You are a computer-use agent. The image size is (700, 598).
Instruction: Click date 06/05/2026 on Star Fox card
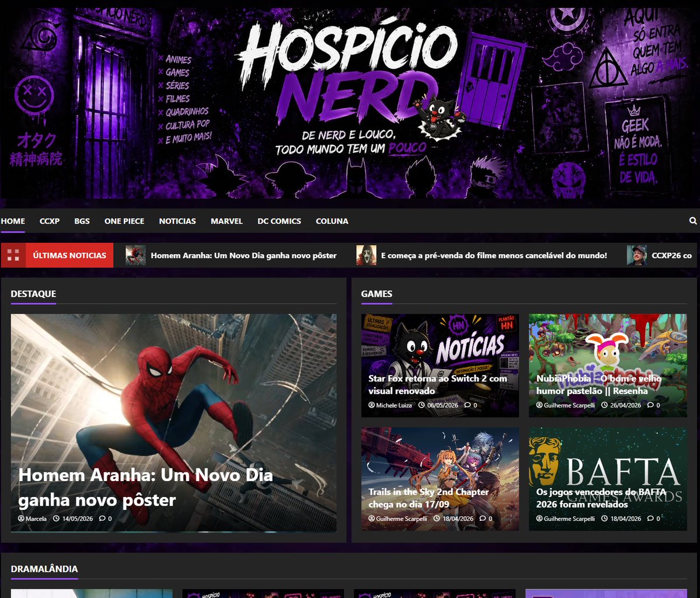tap(443, 405)
